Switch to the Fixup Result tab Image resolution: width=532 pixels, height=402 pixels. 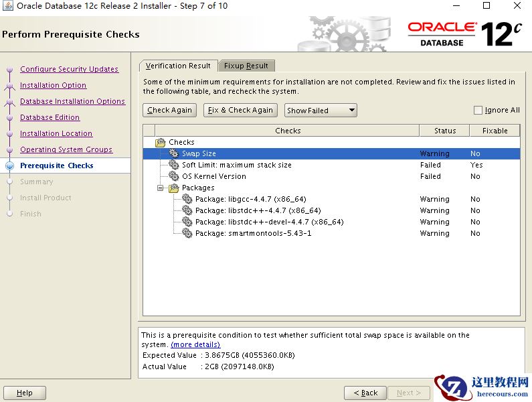click(246, 66)
